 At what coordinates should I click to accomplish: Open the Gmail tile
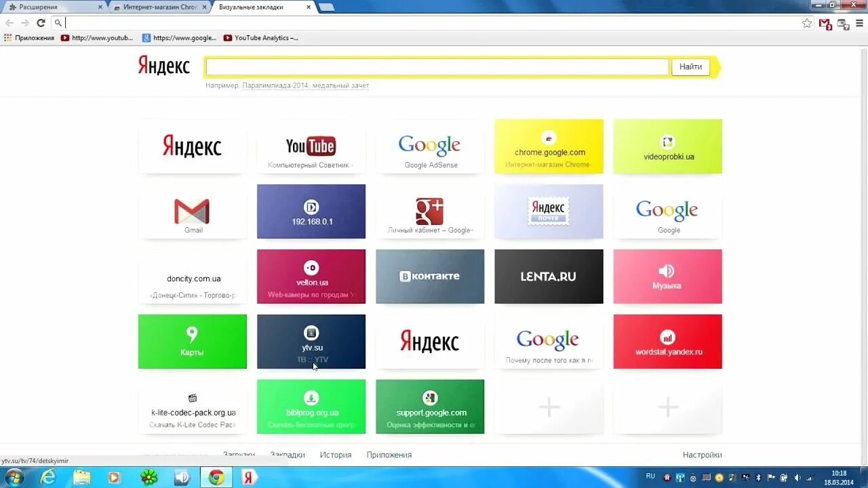(193, 211)
